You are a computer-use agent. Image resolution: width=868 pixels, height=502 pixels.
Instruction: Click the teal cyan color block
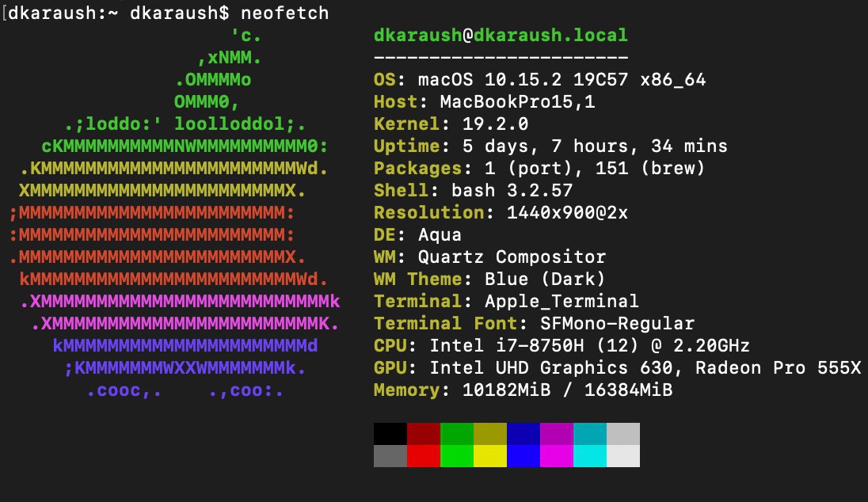(x=589, y=434)
